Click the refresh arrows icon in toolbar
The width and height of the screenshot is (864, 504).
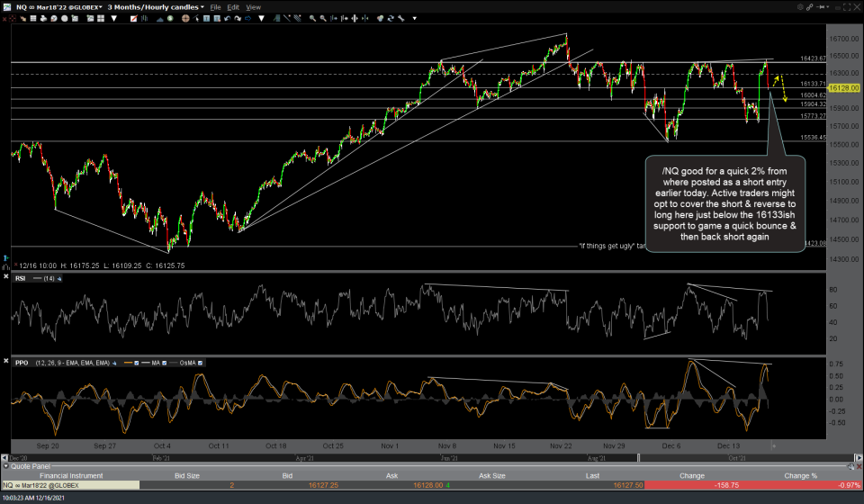click(391, 18)
